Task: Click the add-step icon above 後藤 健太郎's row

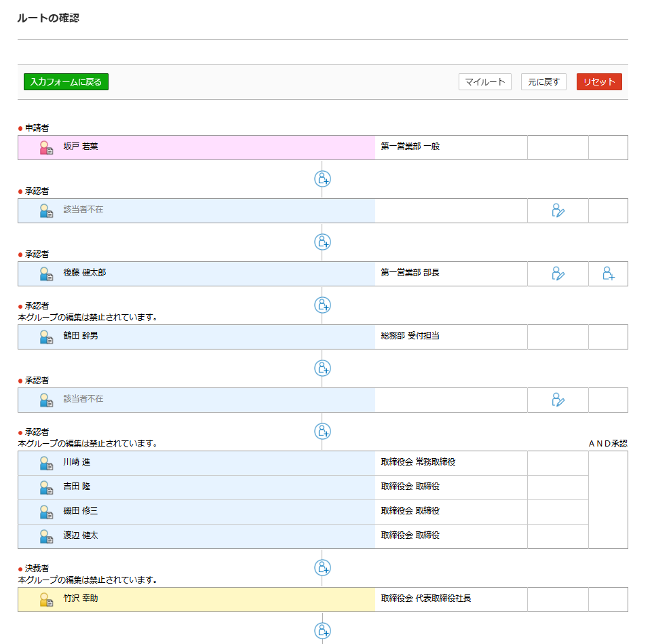Action: coord(322,242)
